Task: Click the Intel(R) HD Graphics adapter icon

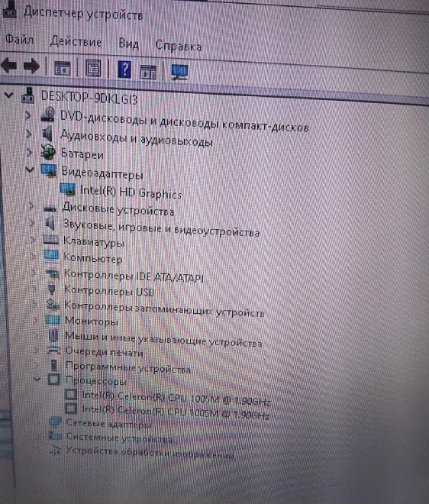Action: 68,189
